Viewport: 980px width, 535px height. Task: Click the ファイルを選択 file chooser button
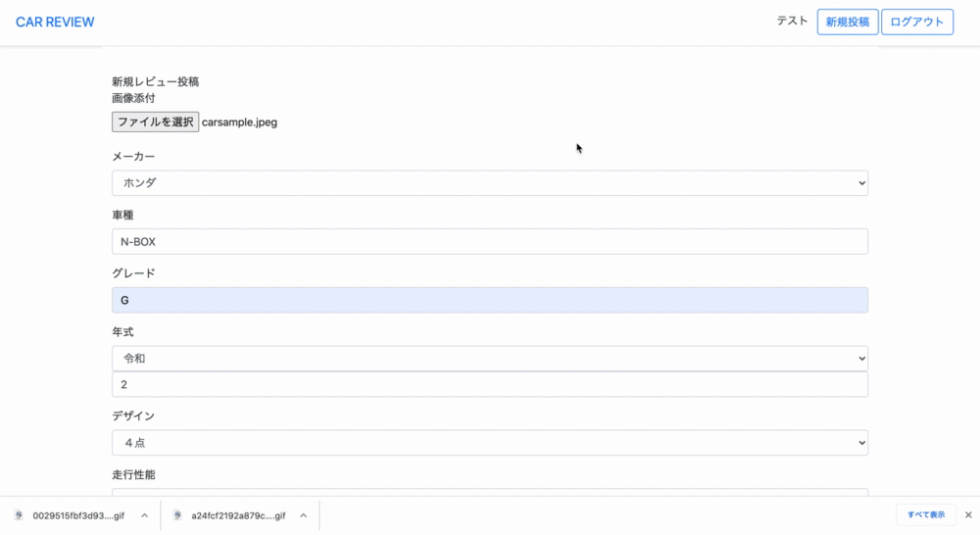pyautogui.click(x=155, y=122)
